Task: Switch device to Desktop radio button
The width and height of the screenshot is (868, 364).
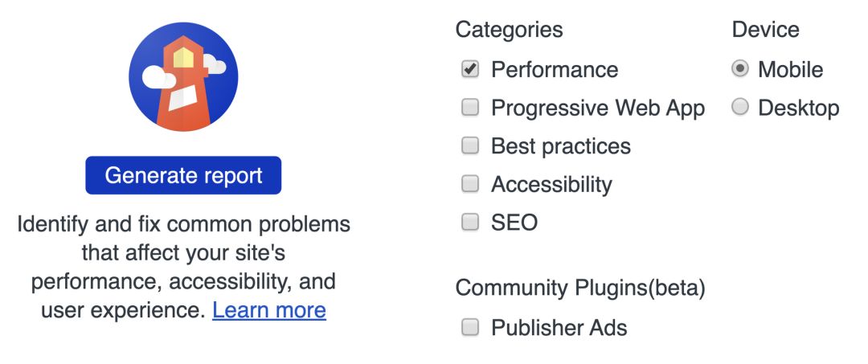Action: 740,107
